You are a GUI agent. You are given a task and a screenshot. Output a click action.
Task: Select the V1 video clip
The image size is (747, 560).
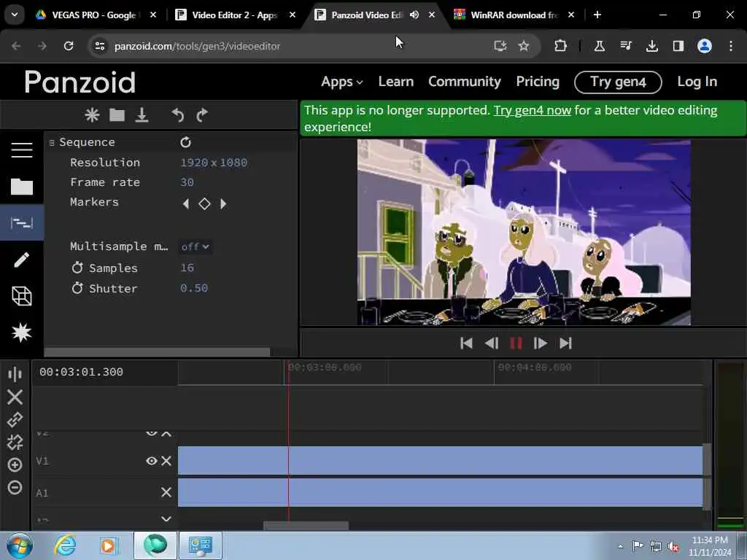(x=440, y=461)
